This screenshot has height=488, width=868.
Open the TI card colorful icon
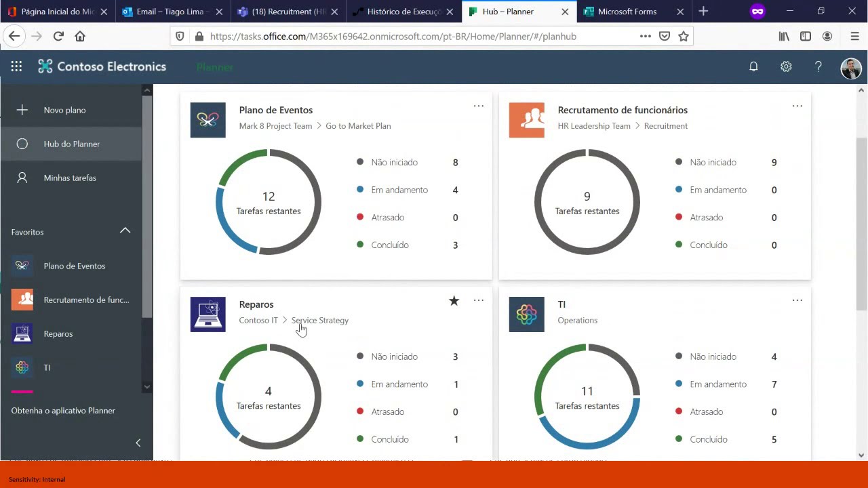526,314
